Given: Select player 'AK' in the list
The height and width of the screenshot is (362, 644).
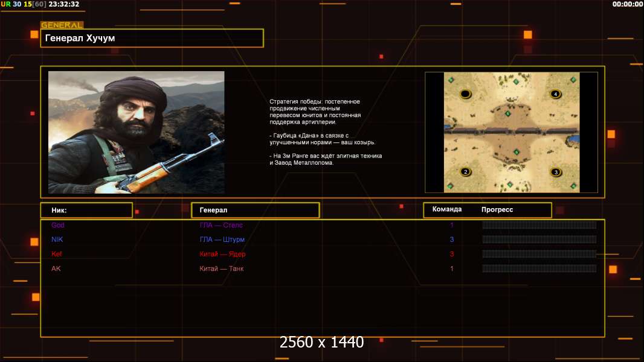Looking at the screenshot, I should click(x=56, y=268).
